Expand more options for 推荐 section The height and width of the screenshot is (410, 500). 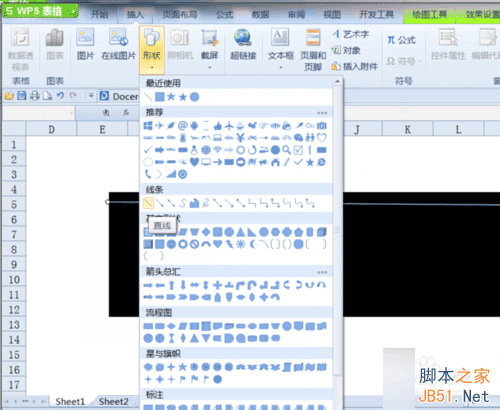point(322,113)
